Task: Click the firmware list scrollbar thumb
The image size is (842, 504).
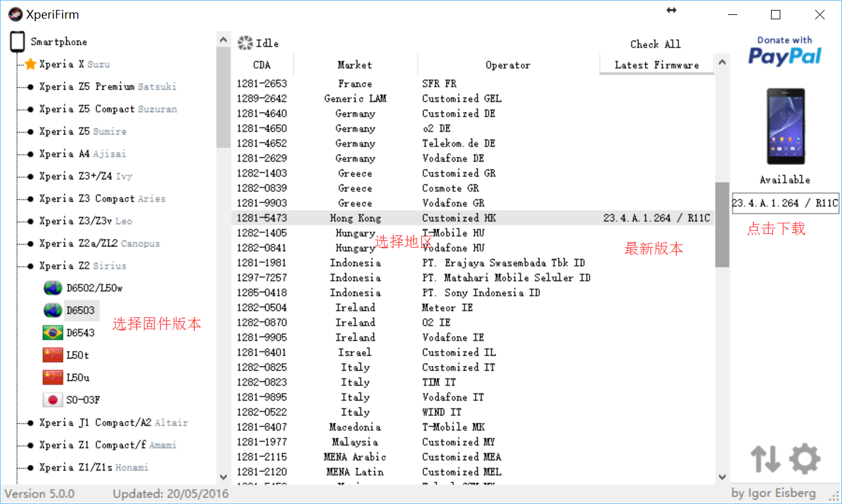Action: coord(722,225)
